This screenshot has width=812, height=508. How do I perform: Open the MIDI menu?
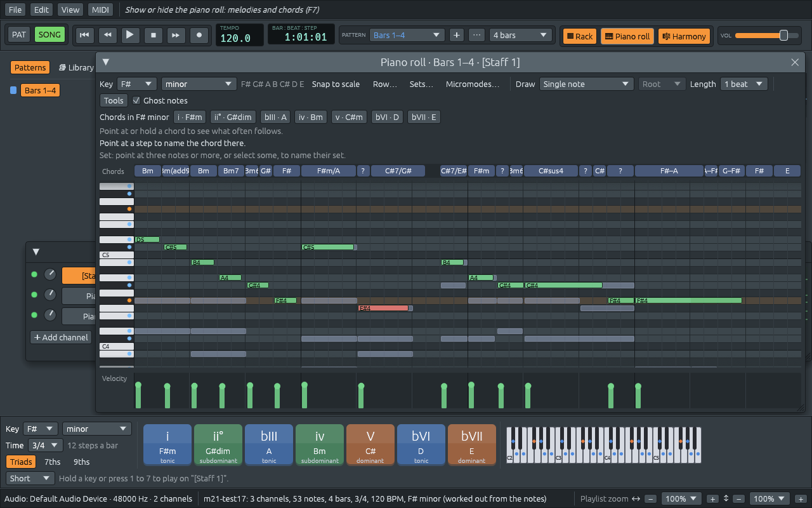[x=100, y=10]
